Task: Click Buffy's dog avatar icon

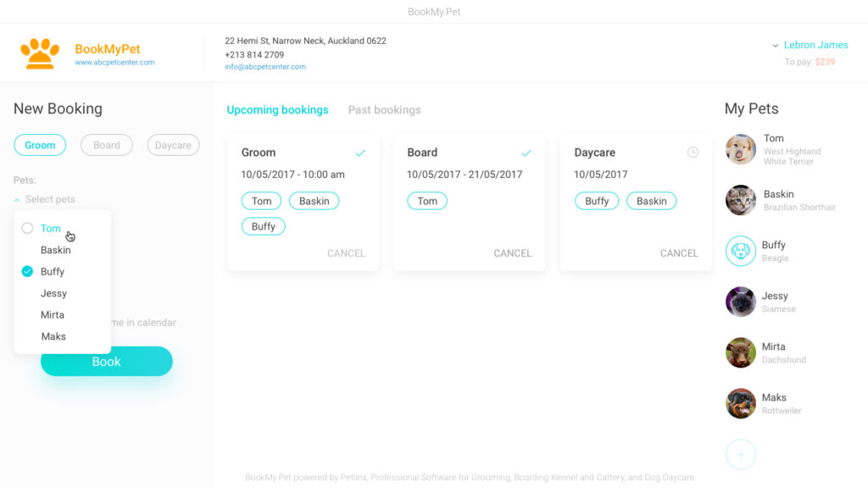Action: pyautogui.click(x=741, y=251)
